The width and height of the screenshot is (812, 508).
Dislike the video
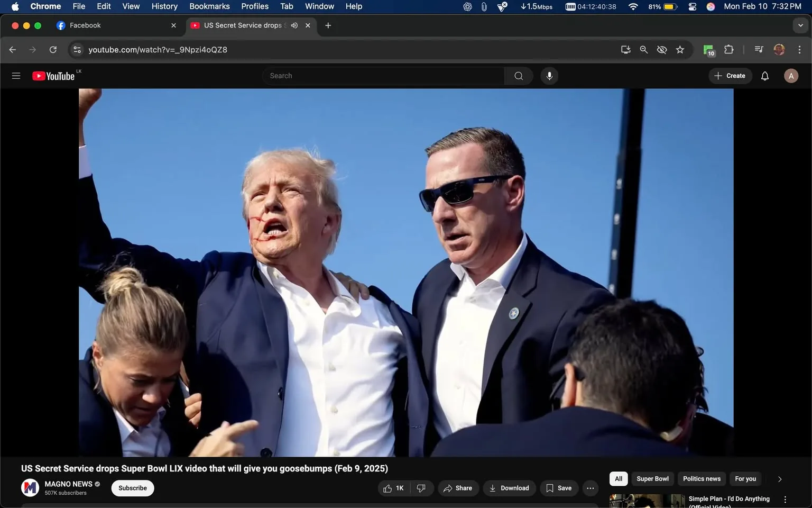(421, 488)
